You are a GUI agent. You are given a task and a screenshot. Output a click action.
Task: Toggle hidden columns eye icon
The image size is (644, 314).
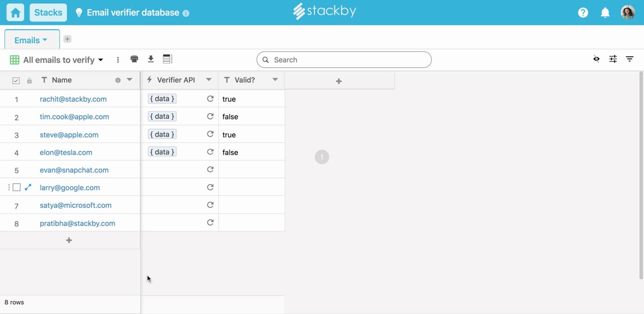coord(596,59)
